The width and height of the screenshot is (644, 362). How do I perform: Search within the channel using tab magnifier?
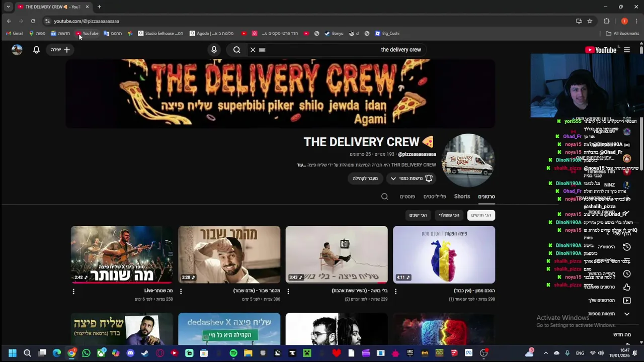click(x=384, y=197)
